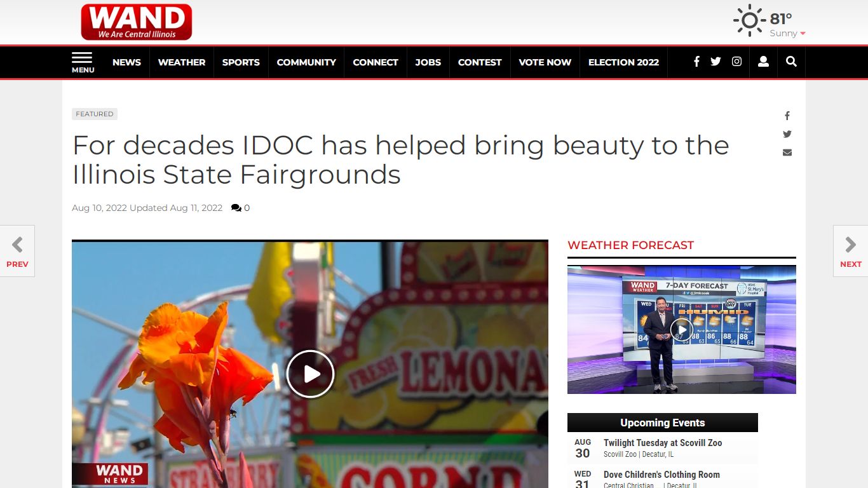Play the 7-Day Forecast video
The width and height of the screenshot is (868, 488).
(682, 330)
